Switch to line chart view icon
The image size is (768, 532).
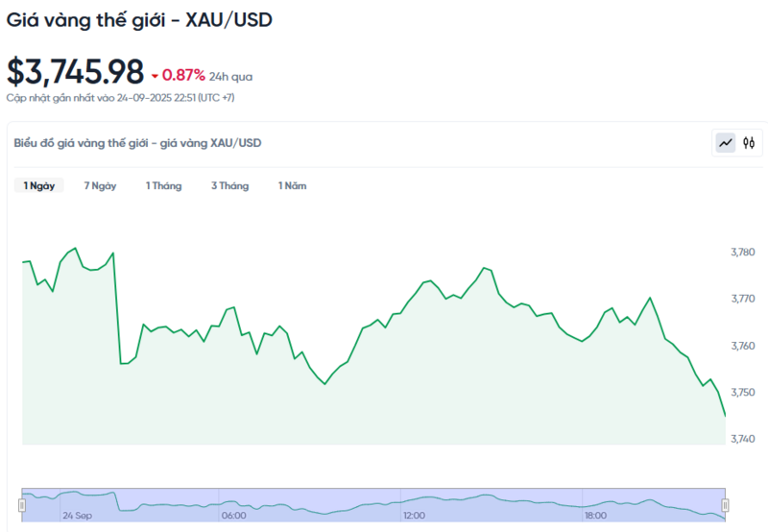726,143
